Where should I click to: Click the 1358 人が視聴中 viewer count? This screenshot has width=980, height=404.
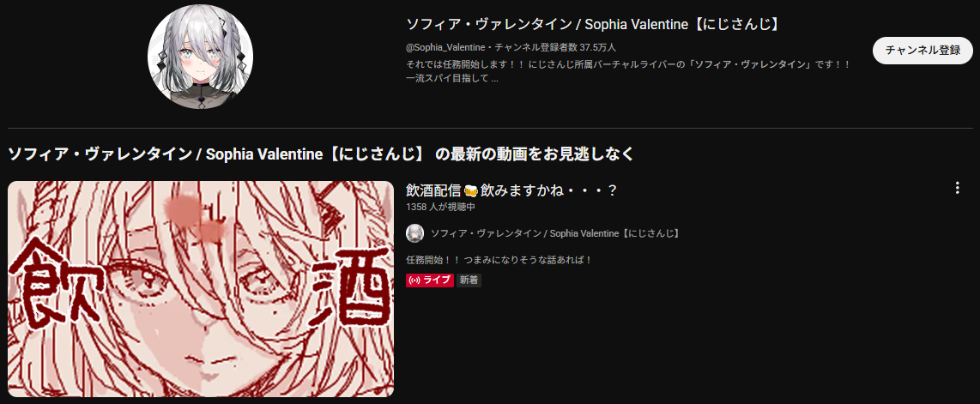(x=440, y=207)
